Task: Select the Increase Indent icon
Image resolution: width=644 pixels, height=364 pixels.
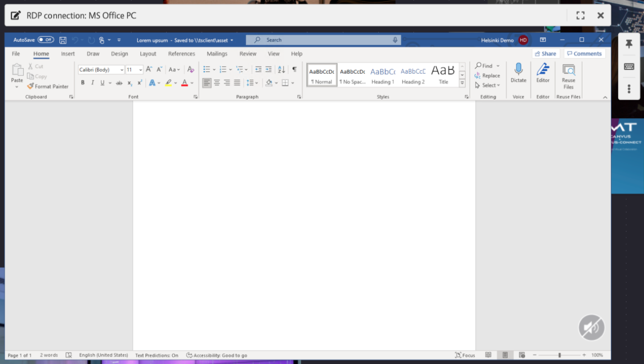Action: pyautogui.click(x=268, y=70)
